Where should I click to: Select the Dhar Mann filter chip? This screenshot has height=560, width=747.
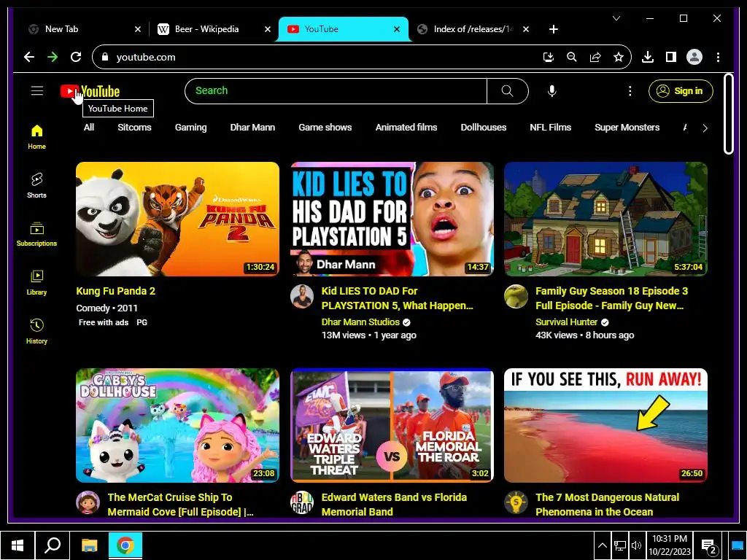[x=252, y=127]
